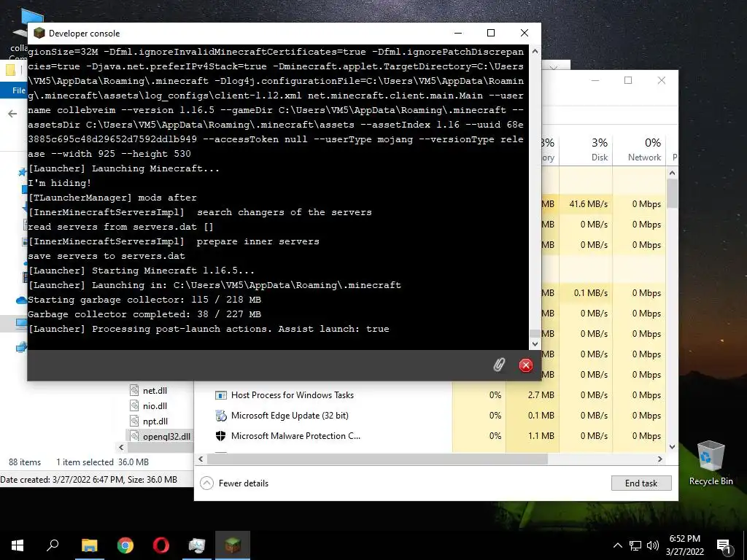Click Back arrow in File Explorer
This screenshot has width=747, height=560.
12,113
